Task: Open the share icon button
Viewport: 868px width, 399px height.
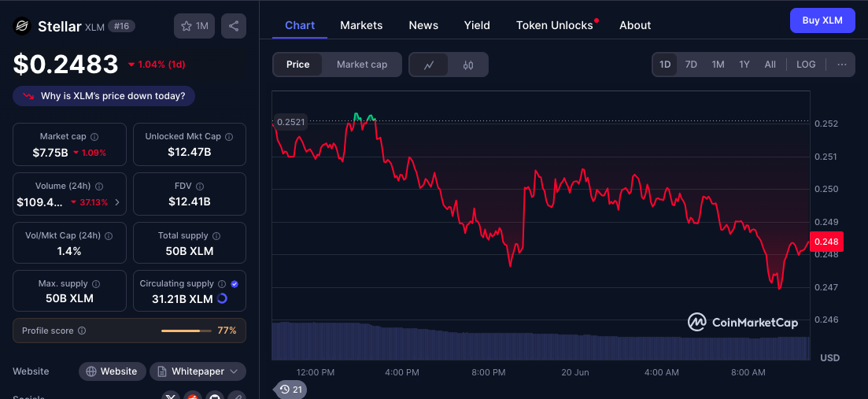Action: pyautogui.click(x=234, y=26)
